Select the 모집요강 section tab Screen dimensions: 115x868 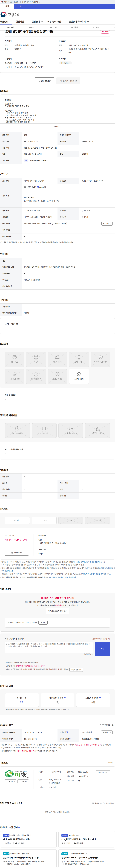pyautogui.click(x=11, y=27)
